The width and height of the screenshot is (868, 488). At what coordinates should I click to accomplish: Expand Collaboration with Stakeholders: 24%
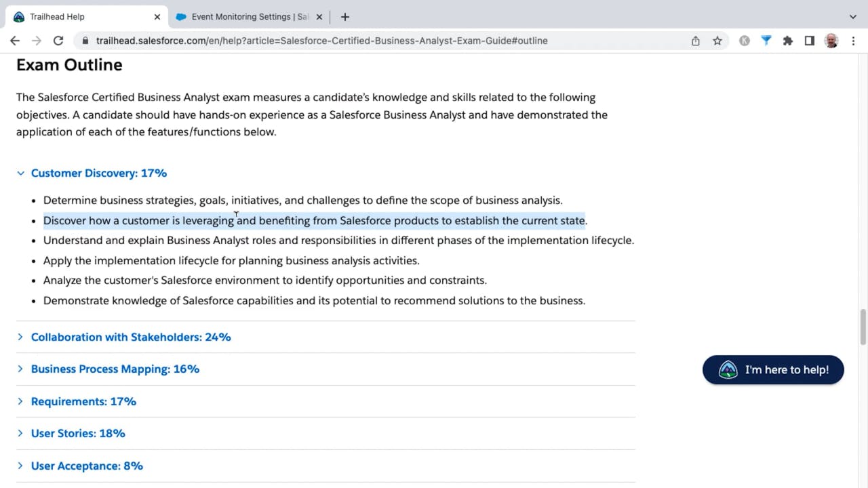(130, 337)
